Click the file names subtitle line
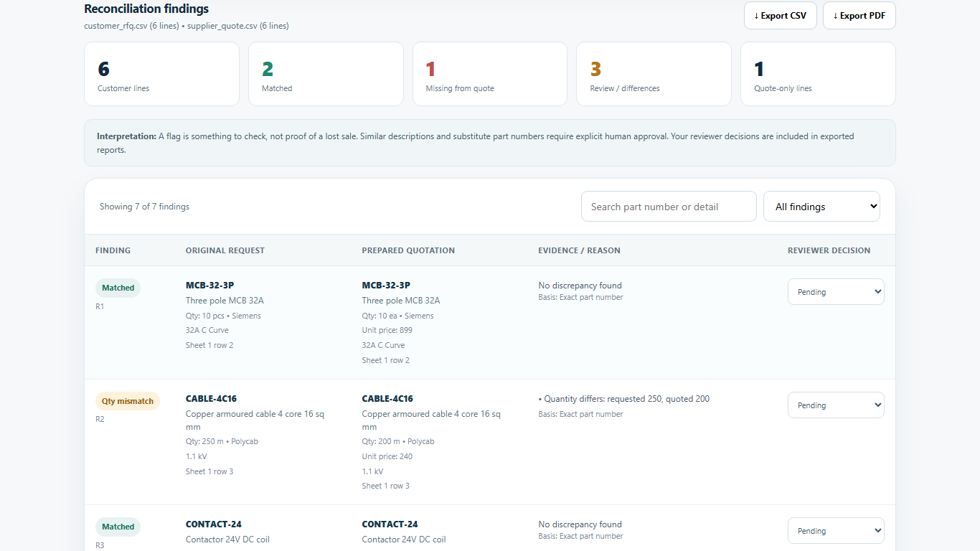 point(187,26)
